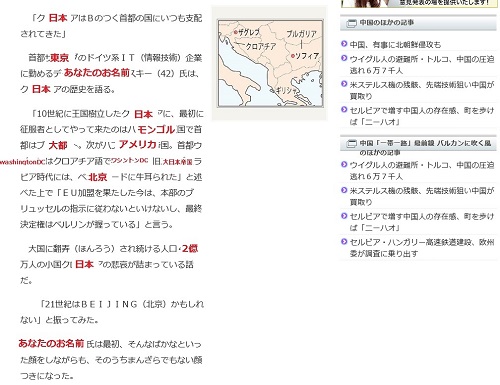Click the red word モンゴル in the article
500x385 pixels.
[156, 129]
